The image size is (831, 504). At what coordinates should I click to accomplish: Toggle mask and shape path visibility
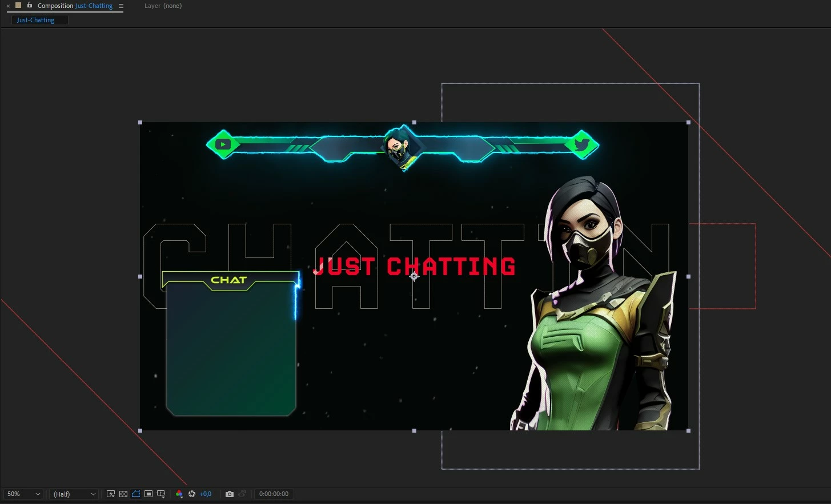(x=136, y=494)
